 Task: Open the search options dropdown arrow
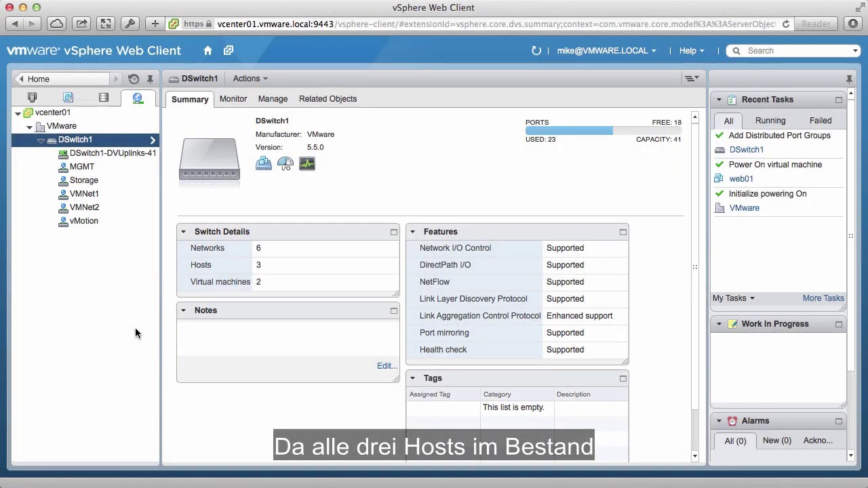click(x=855, y=51)
